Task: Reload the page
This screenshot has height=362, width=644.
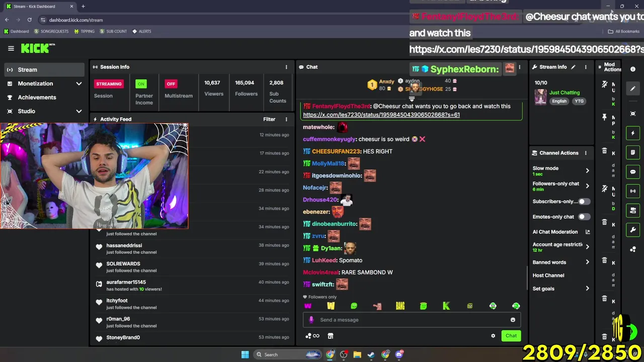Action: tap(29, 20)
